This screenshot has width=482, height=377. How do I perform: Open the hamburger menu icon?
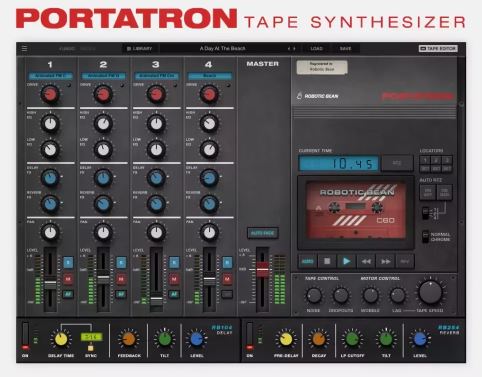(x=24, y=49)
